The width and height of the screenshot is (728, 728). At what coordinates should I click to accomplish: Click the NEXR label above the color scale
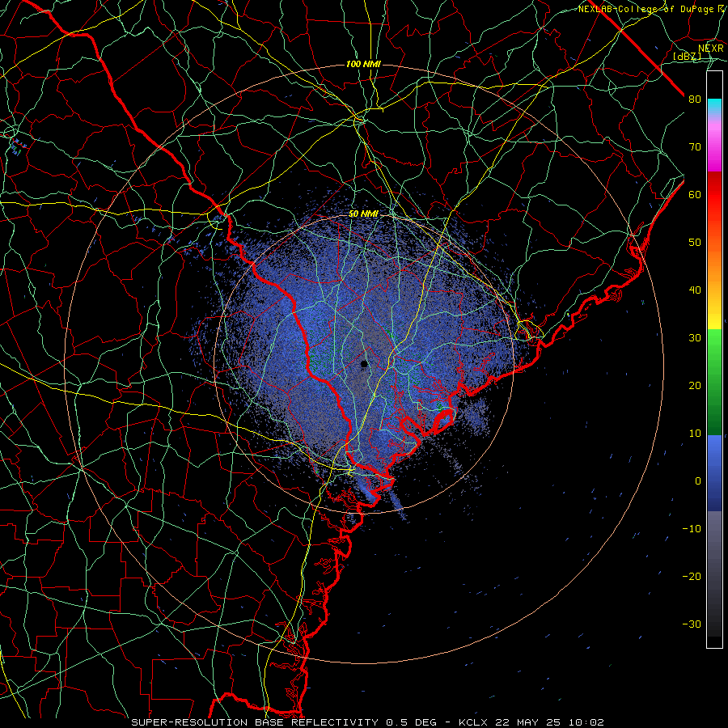(x=711, y=49)
